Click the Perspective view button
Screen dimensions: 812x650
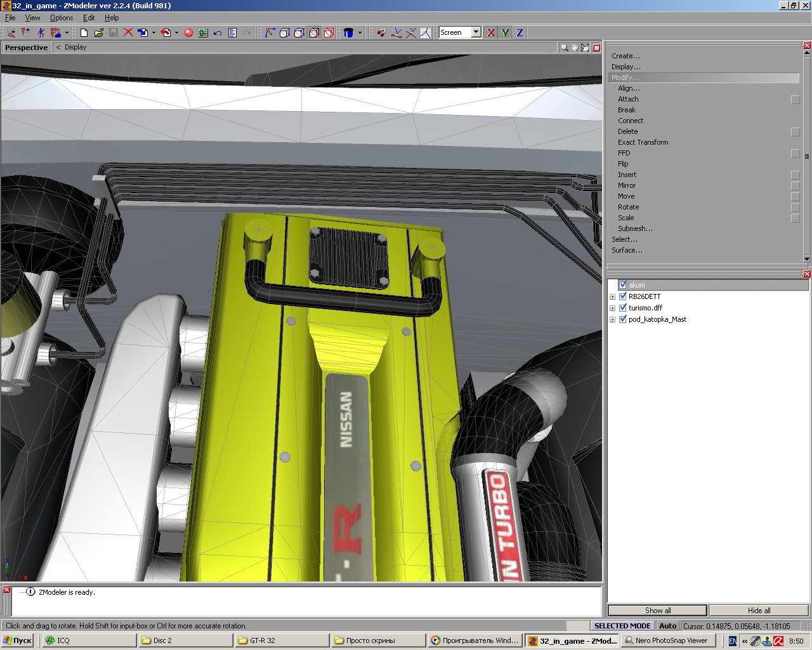click(26, 48)
